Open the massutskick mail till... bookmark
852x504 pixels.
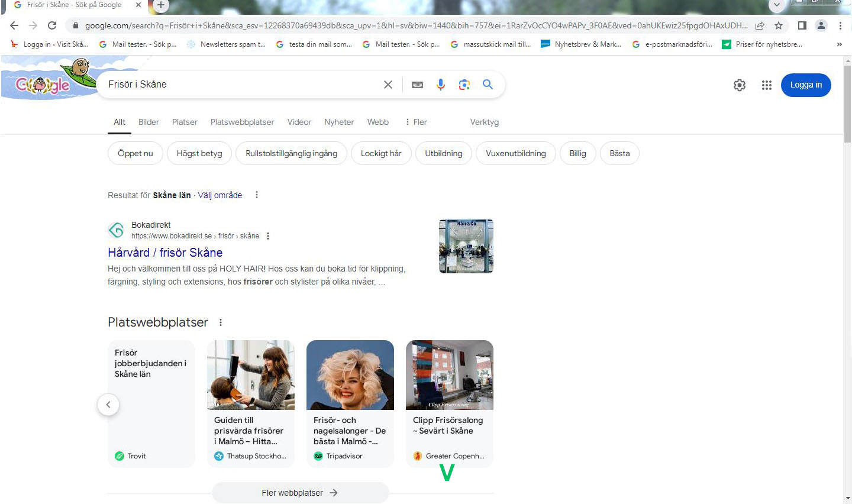(491, 44)
